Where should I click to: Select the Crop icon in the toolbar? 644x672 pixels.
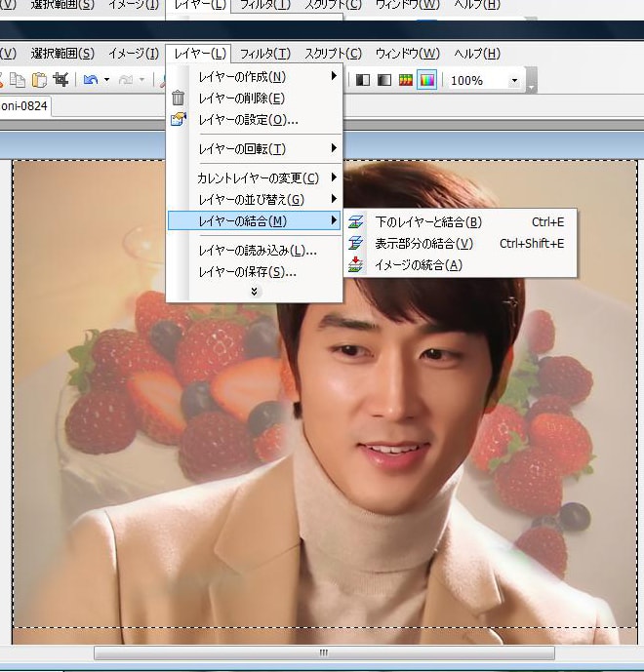(x=61, y=80)
